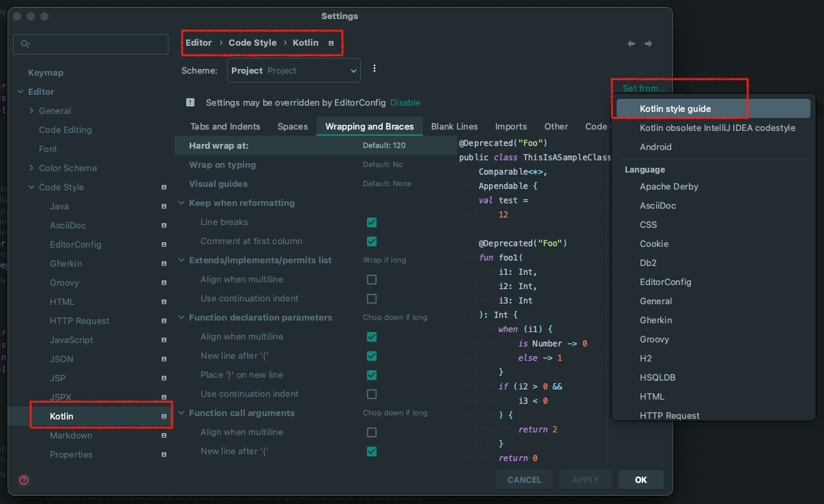Switch to Other tab

[x=556, y=126]
